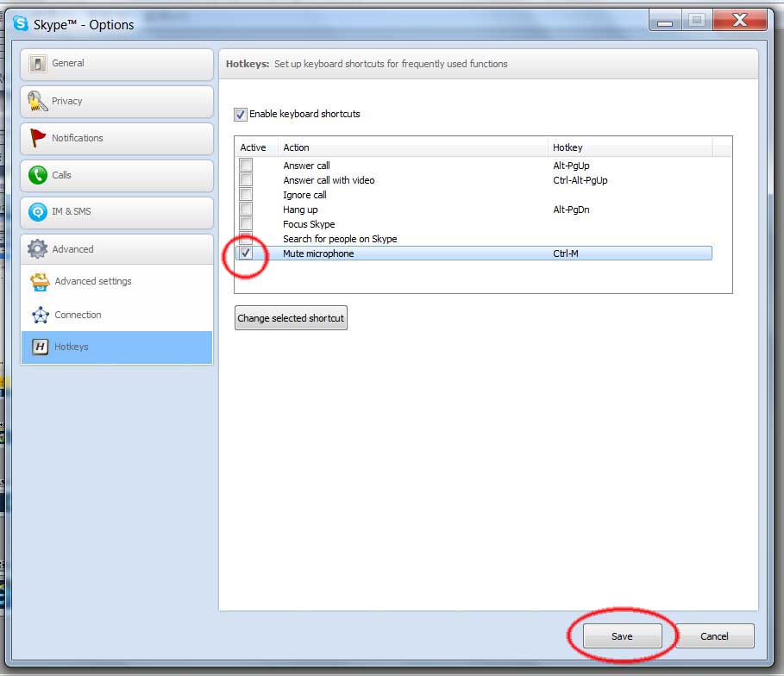
Task: Sort by the Action column header
Action: [412, 147]
